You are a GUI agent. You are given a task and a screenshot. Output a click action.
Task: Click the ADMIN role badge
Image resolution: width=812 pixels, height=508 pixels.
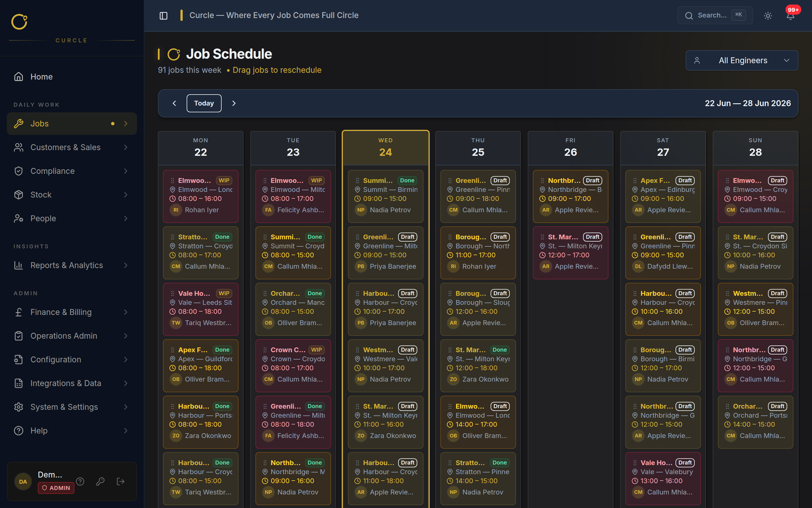click(56, 488)
